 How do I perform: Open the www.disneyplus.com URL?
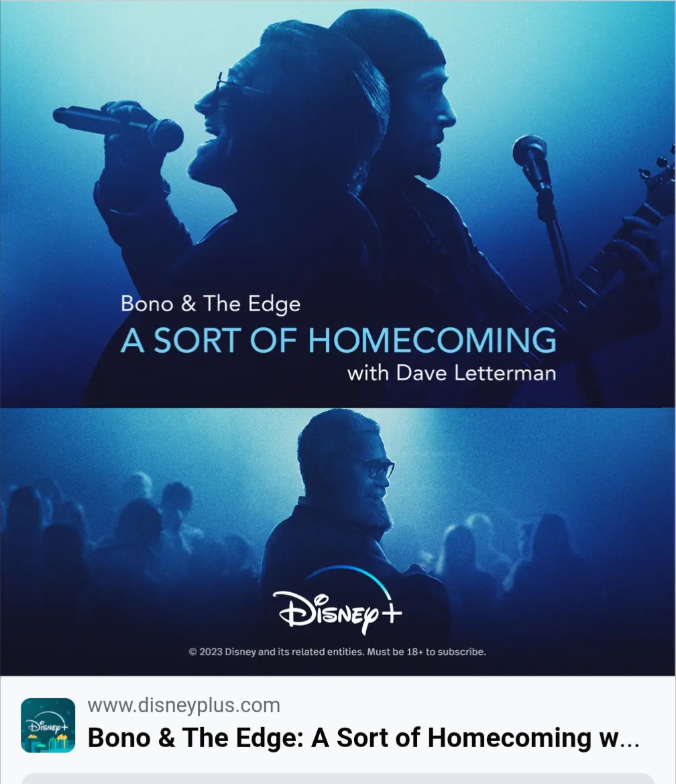pyautogui.click(x=184, y=706)
